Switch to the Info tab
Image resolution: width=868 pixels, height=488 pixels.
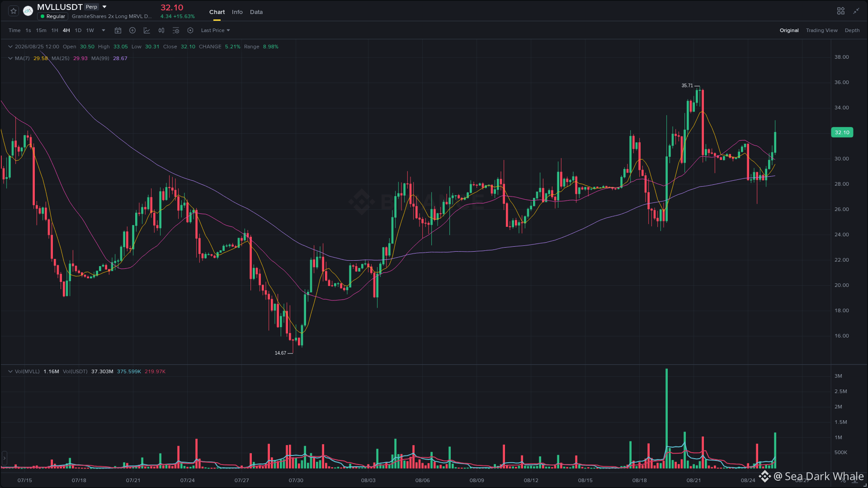pos(237,12)
